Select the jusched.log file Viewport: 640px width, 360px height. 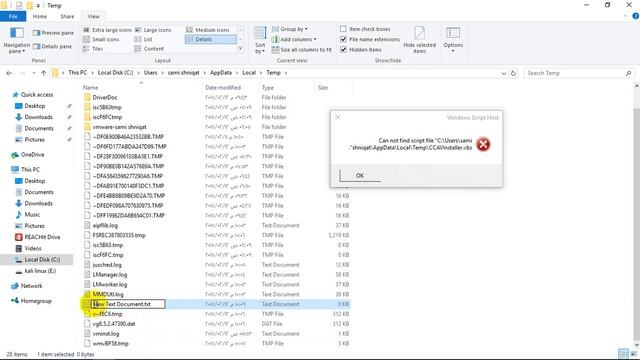[x=108, y=264]
